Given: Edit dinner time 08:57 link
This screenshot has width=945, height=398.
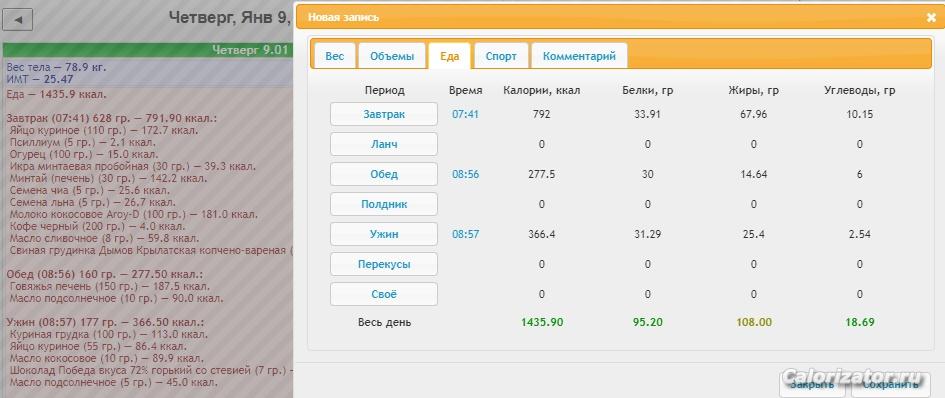Looking at the screenshot, I should (465, 234).
